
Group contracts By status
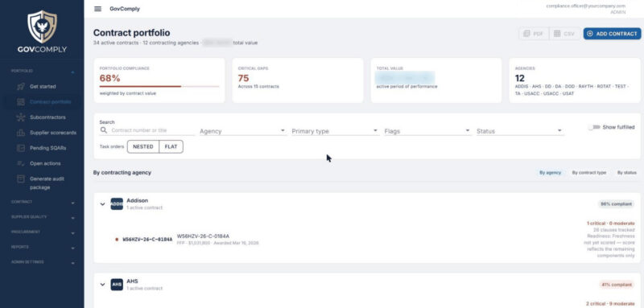point(627,173)
